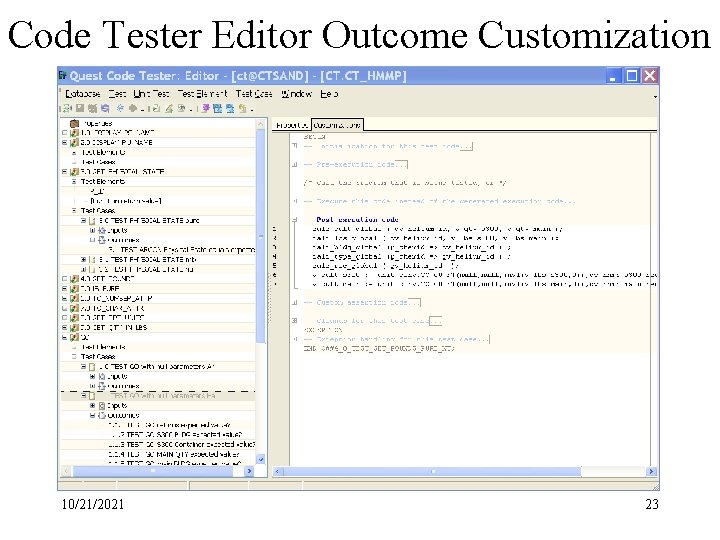This screenshot has height=540, width=720.
Task: Click tree horizontal scrollbar right arrow
Action: [250, 471]
